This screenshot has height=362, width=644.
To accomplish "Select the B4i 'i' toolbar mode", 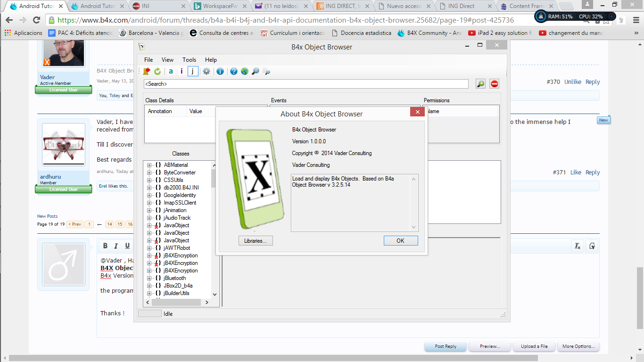I will coord(182,71).
